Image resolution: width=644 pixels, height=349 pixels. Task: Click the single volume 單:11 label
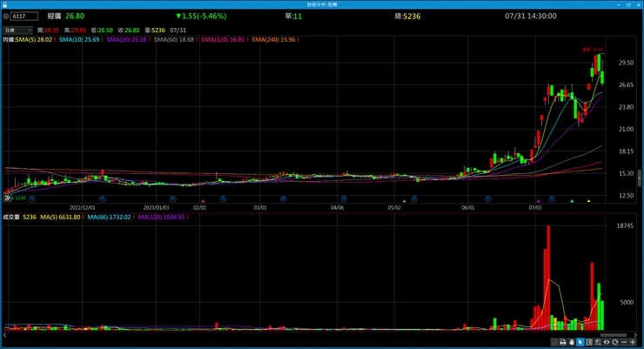(293, 16)
